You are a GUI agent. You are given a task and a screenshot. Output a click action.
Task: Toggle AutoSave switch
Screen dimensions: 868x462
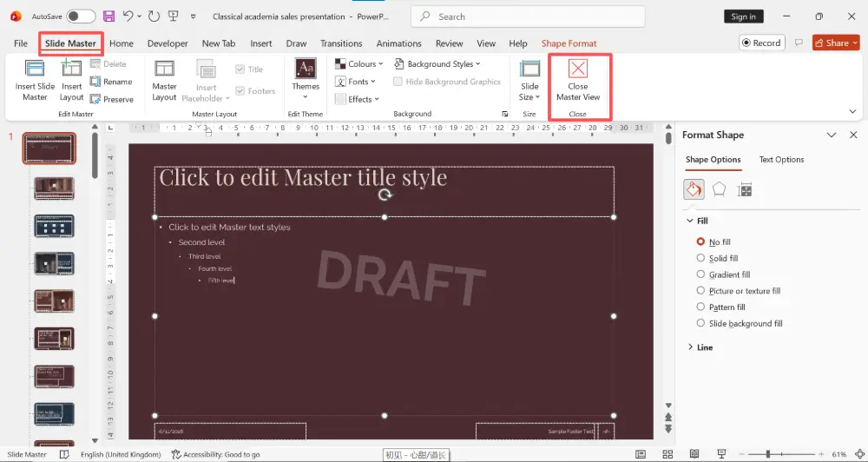81,16
